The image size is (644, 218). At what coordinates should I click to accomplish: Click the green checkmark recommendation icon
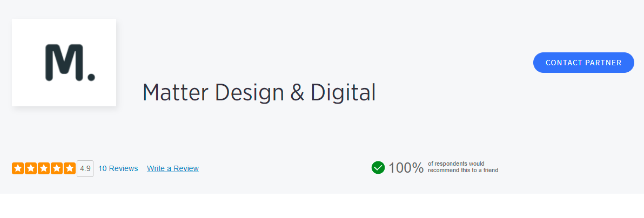(x=378, y=168)
